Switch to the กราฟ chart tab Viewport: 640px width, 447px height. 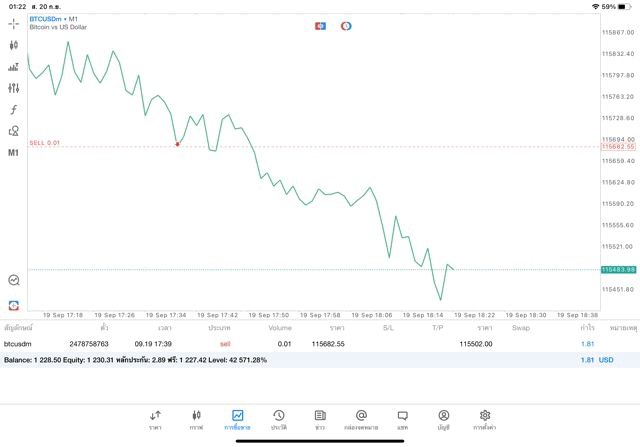pyautogui.click(x=196, y=420)
